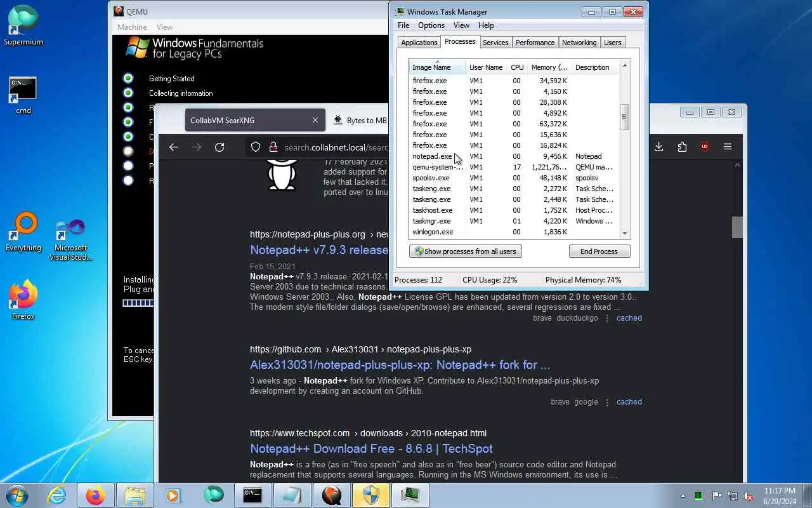Open Task Manager Options menu

click(431, 25)
